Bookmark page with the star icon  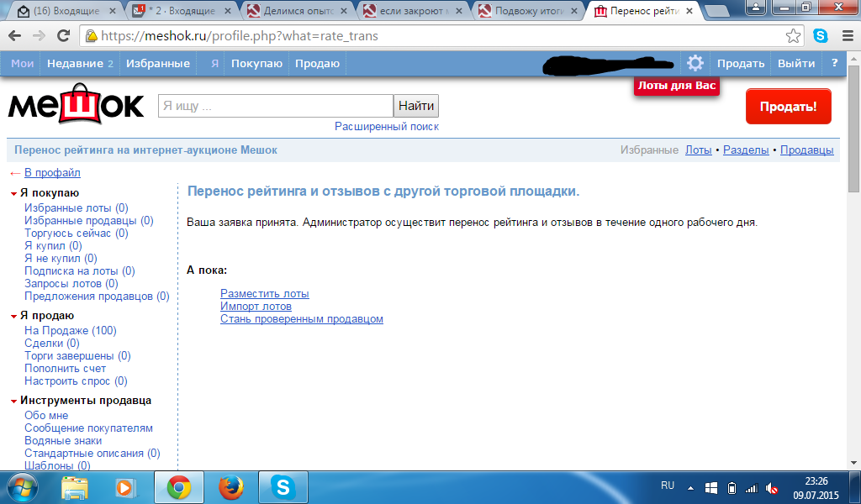click(x=793, y=36)
